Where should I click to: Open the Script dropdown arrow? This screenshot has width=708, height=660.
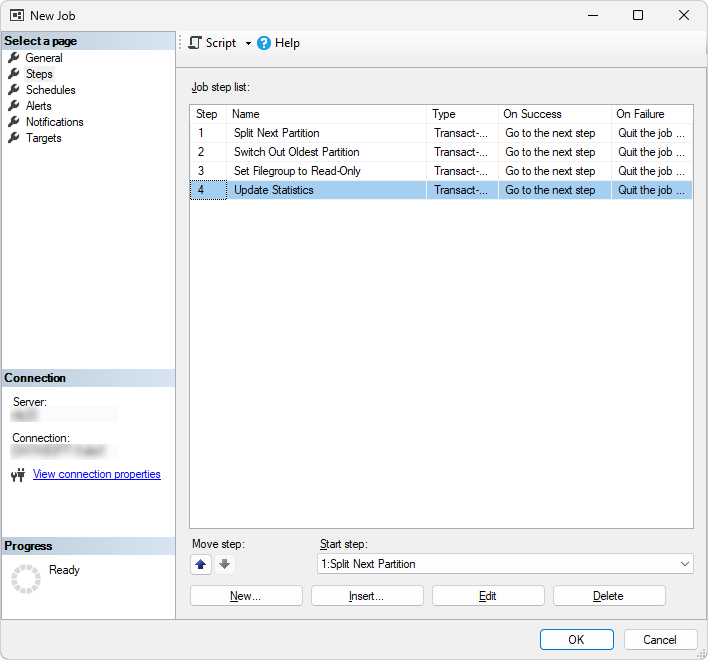248,43
